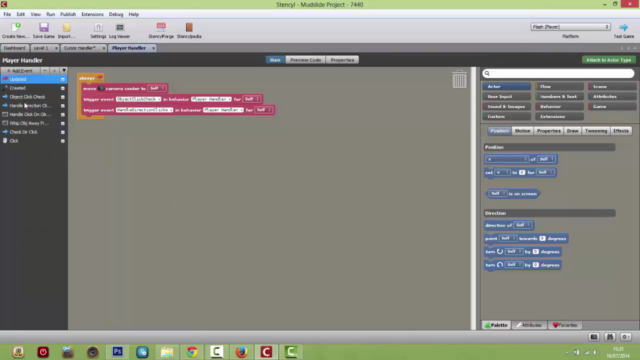Open the events list down-arrow menu

coord(64,71)
